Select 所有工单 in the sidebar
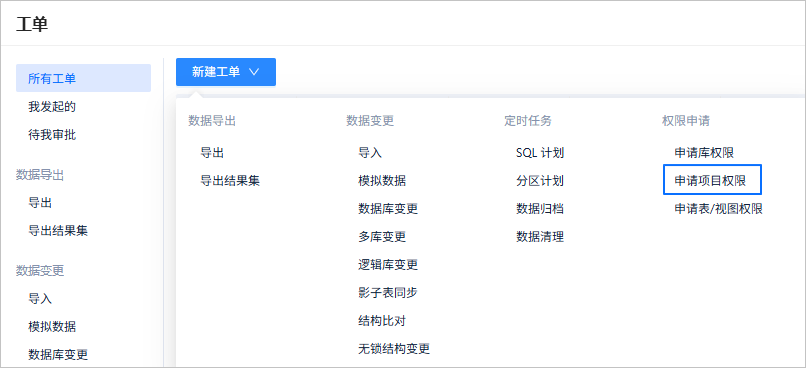 point(83,79)
